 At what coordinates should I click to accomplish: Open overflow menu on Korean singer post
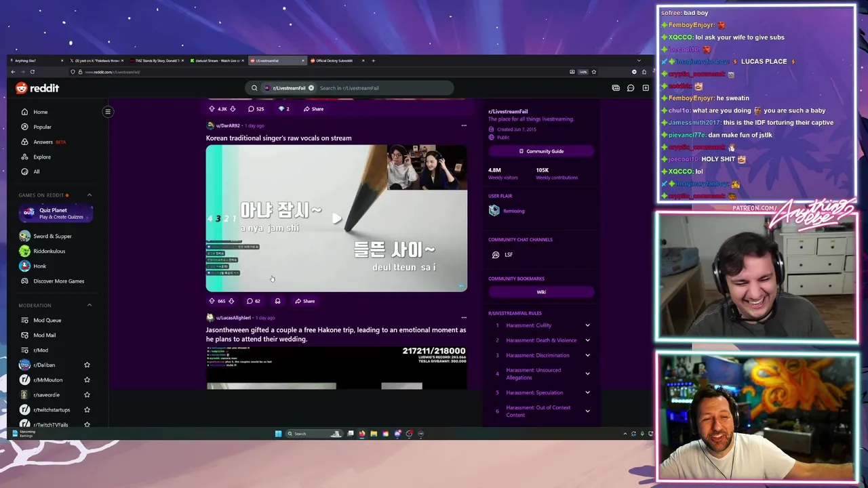tap(464, 125)
